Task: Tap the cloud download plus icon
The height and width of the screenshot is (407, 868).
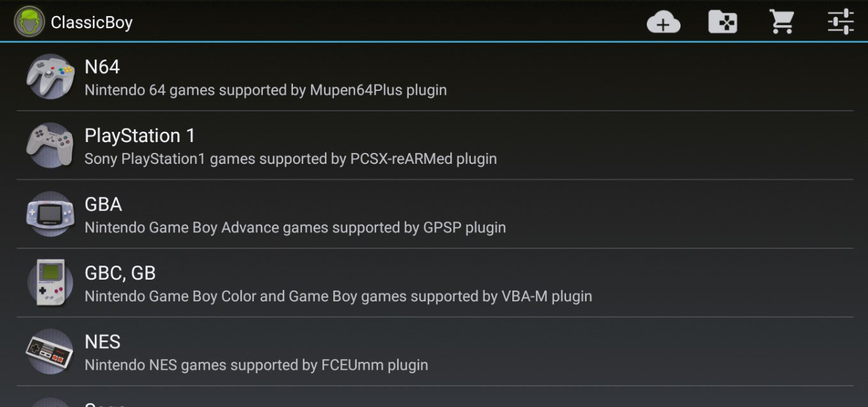Action: [x=663, y=22]
